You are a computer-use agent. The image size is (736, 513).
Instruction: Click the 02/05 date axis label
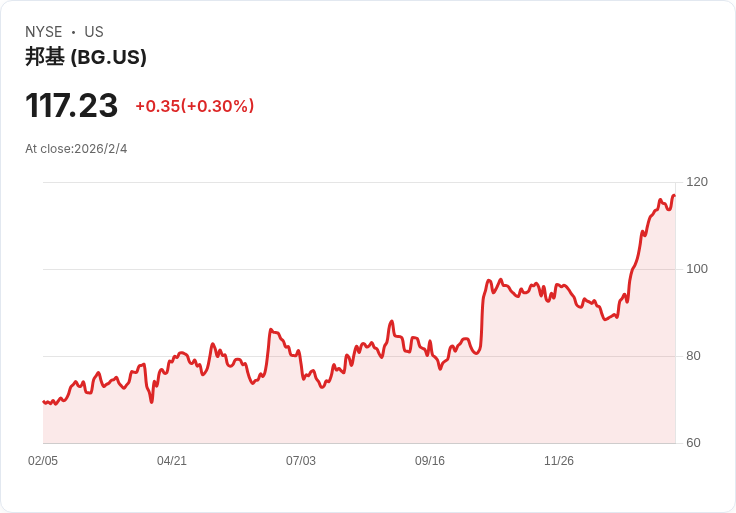pyautogui.click(x=43, y=461)
